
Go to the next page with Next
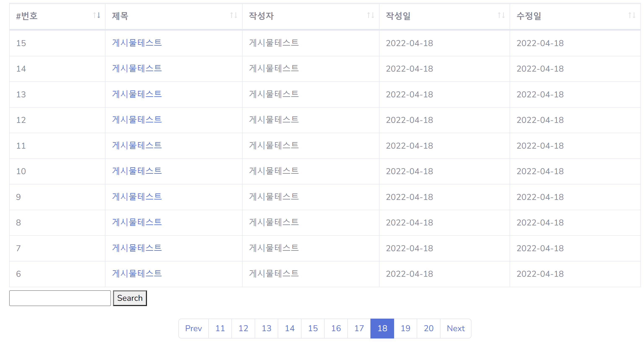(456, 328)
